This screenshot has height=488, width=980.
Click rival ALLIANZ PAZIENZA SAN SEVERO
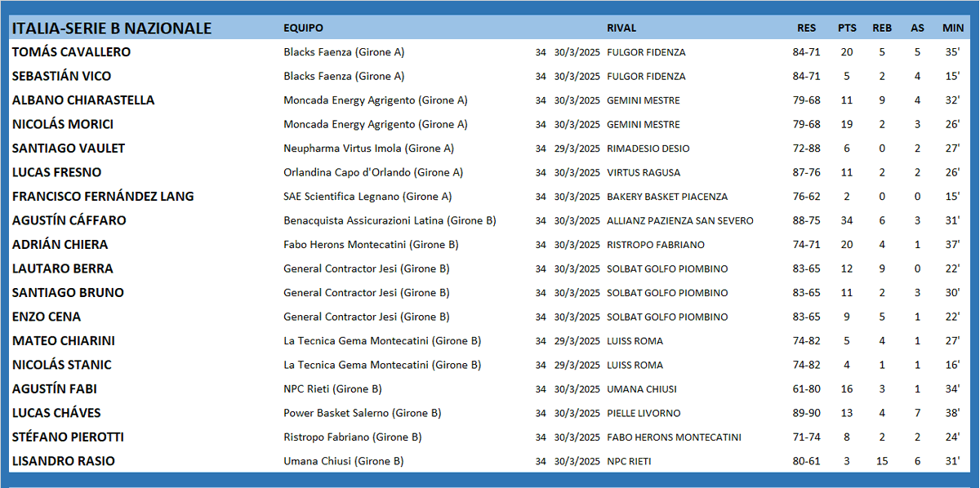pyautogui.click(x=680, y=221)
